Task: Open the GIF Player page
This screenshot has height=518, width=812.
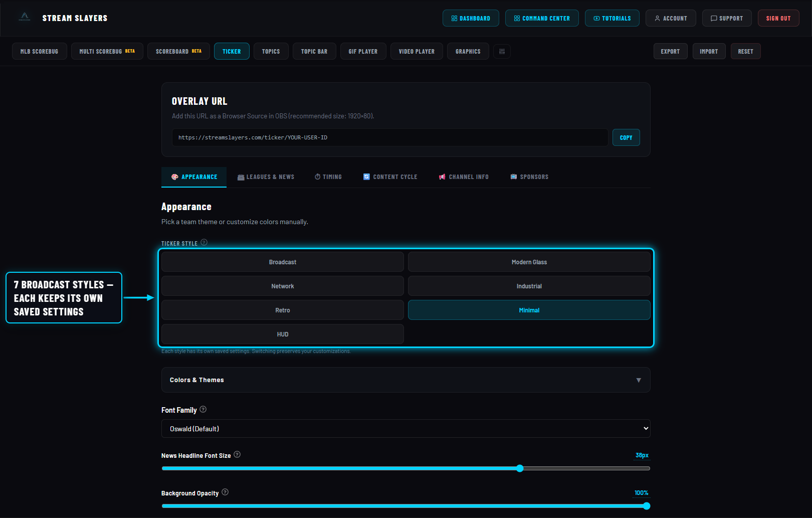Action: coord(363,52)
